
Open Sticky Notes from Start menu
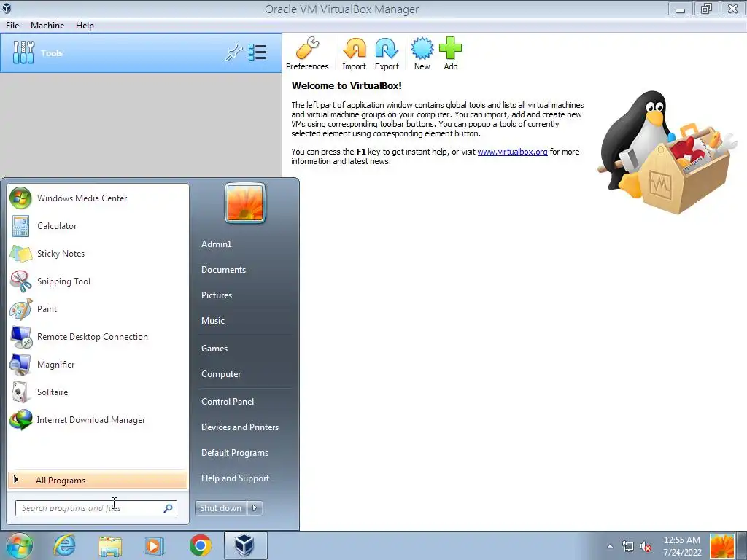(x=98, y=253)
